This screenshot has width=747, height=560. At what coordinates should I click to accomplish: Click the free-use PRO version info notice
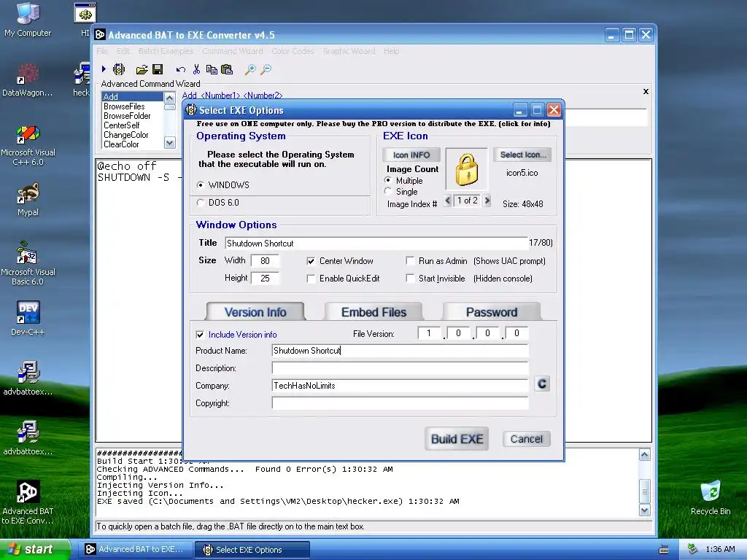pos(373,124)
